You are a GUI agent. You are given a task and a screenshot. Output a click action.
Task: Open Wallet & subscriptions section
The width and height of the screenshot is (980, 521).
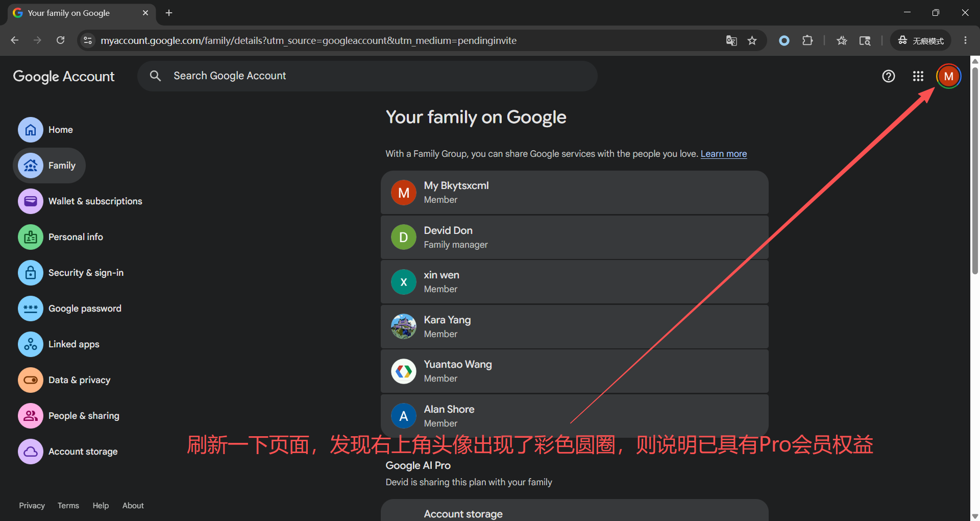(x=80, y=201)
